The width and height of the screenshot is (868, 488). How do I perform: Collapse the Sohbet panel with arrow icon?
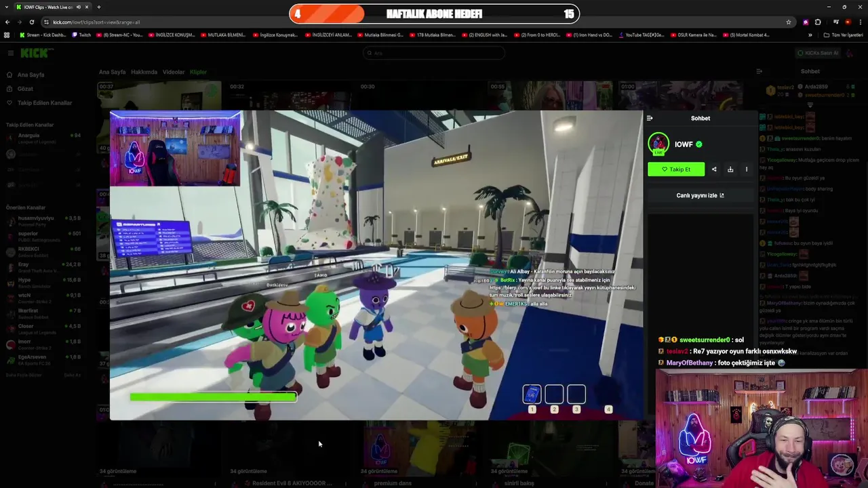point(650,119)
